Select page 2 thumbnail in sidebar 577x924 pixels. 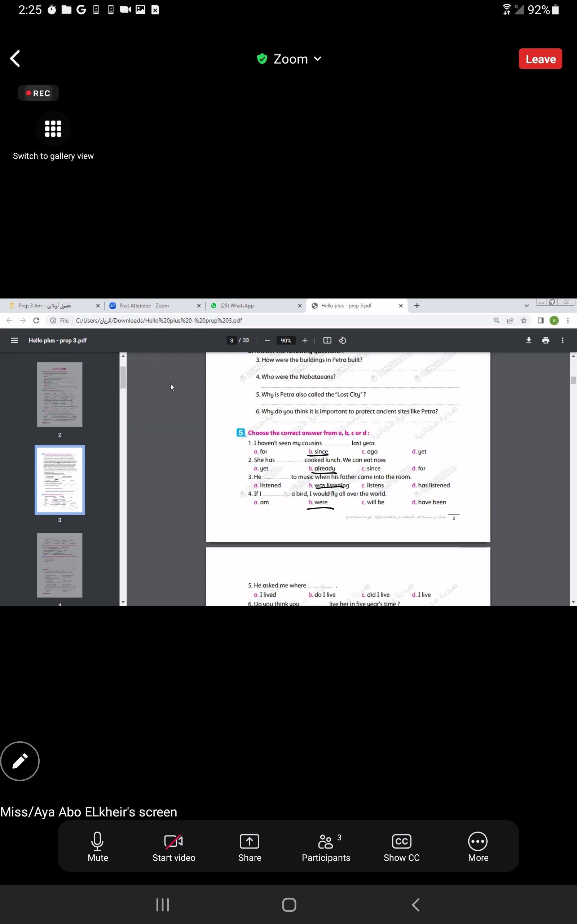coord(60,395)
